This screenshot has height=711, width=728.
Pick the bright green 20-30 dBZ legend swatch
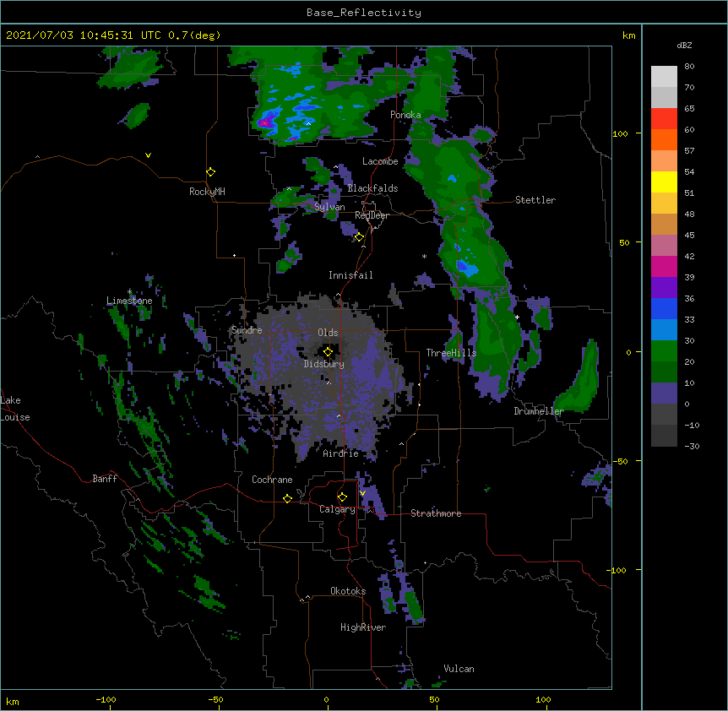pyautogui.click(x=664, y=351)
